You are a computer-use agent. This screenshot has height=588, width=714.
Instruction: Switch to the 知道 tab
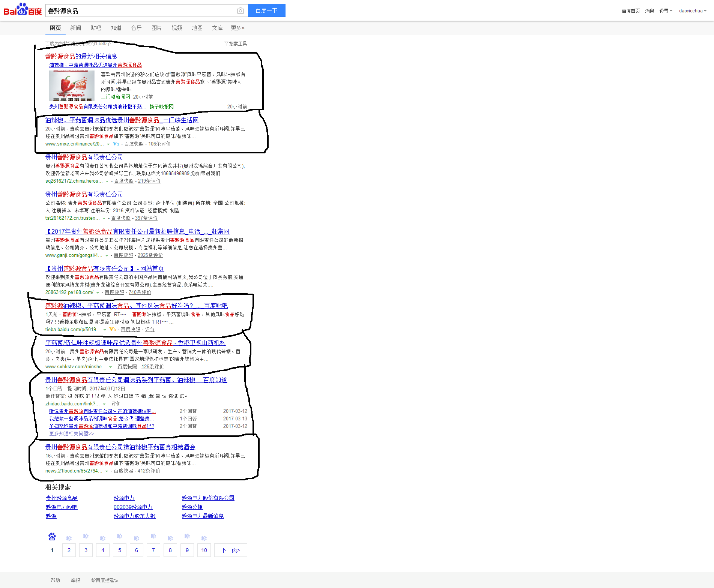tap(116, 28)
